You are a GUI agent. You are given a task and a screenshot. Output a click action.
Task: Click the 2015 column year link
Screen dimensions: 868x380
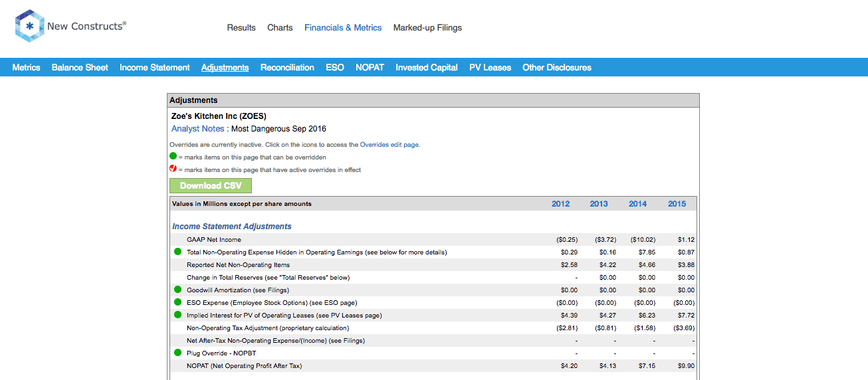(x=677, y=204)
